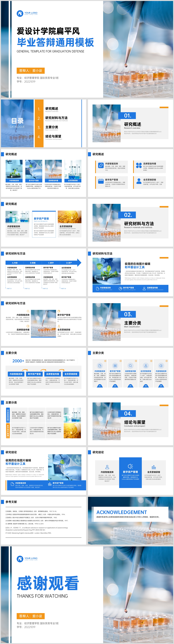
Task: Select the B.智能 segment of the blue arrow
Action: [33, 263]
